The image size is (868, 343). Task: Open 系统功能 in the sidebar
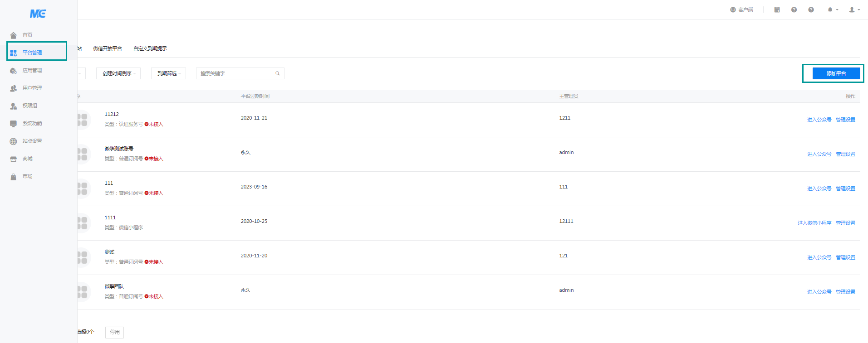[x=32, y=123]
